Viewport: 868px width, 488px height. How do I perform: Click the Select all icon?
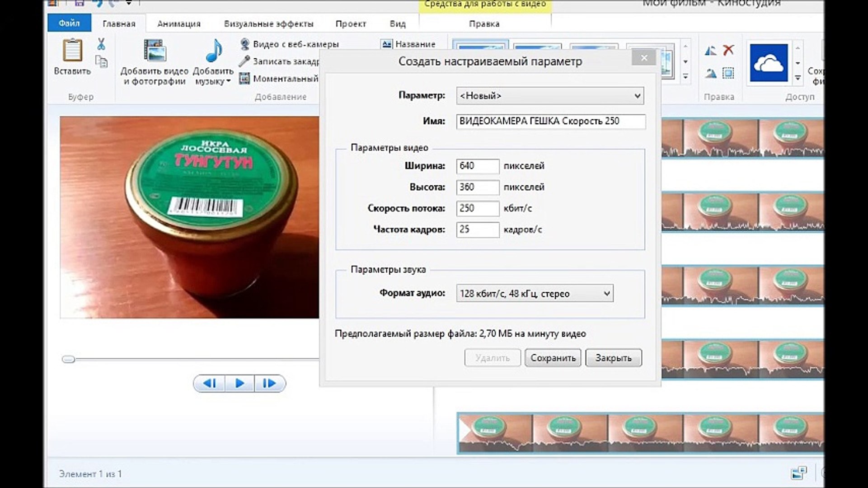[x=728, y=73]
